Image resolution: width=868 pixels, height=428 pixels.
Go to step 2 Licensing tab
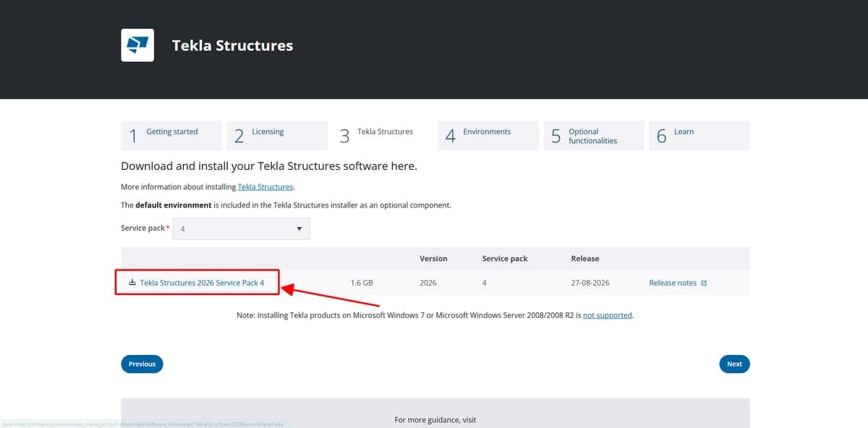(277, 135)
